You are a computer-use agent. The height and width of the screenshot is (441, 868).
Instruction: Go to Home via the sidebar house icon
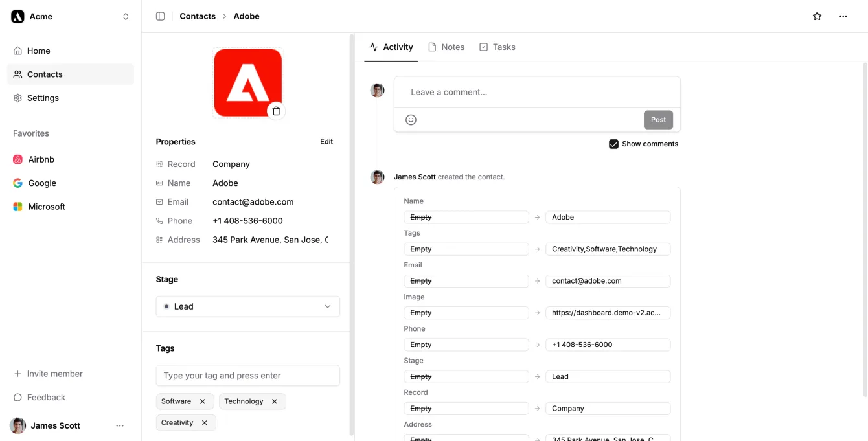point(38,51)
